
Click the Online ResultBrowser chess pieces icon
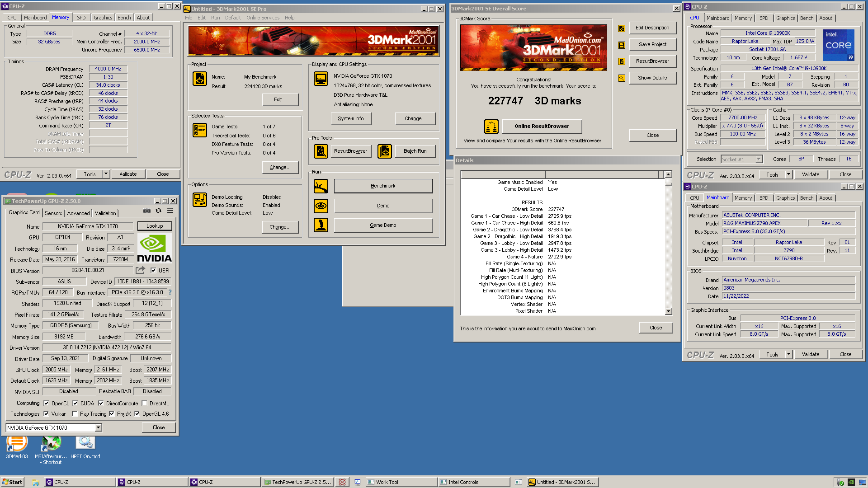(x=491, y=127)
